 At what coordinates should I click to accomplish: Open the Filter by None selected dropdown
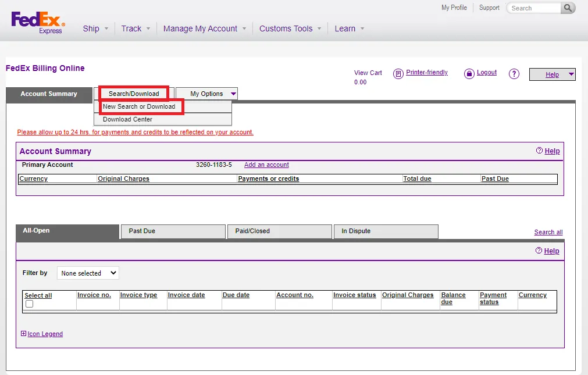click(88, 273)
